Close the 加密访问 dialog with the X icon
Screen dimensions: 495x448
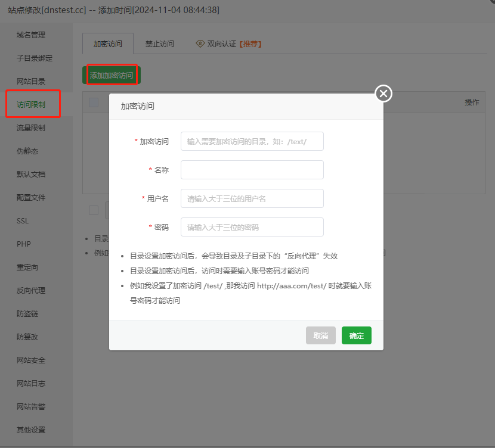point(383,94)
